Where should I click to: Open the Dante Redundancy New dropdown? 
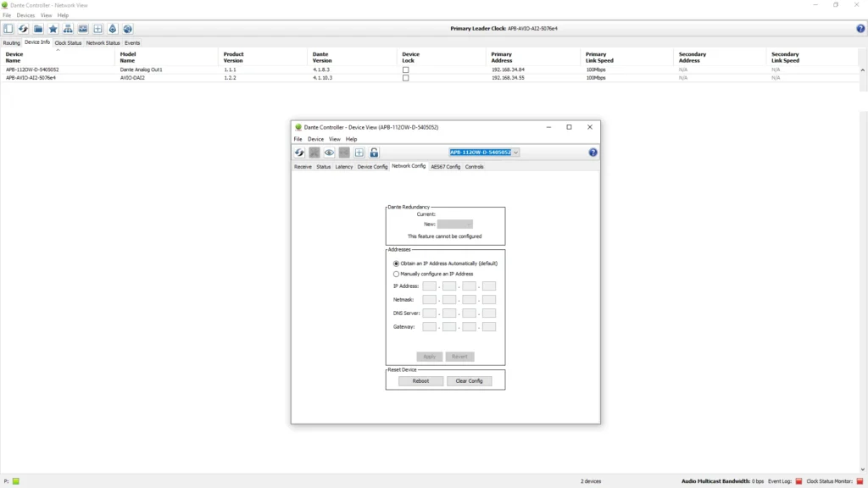[454, 225]
